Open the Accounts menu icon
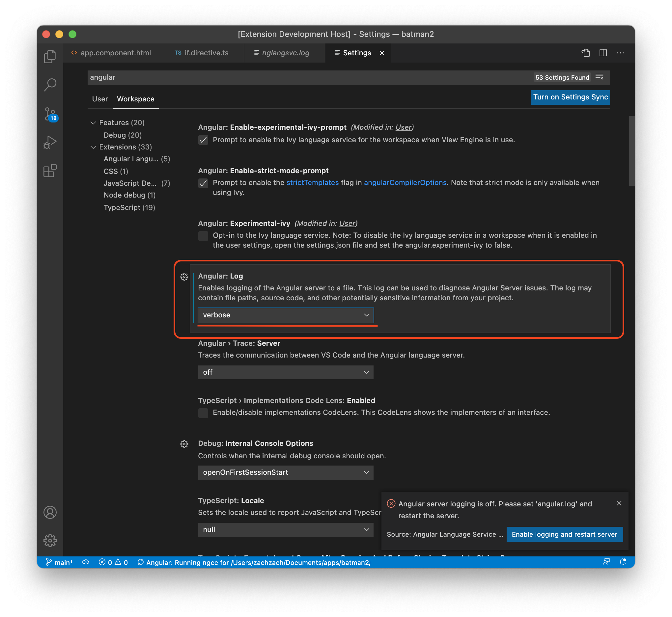 coord(50,513)
